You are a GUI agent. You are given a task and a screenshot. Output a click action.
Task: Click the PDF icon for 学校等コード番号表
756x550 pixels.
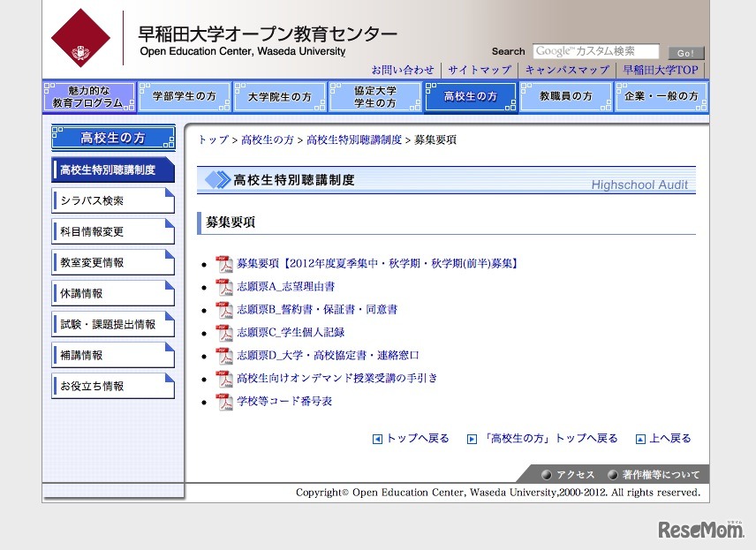223,402
